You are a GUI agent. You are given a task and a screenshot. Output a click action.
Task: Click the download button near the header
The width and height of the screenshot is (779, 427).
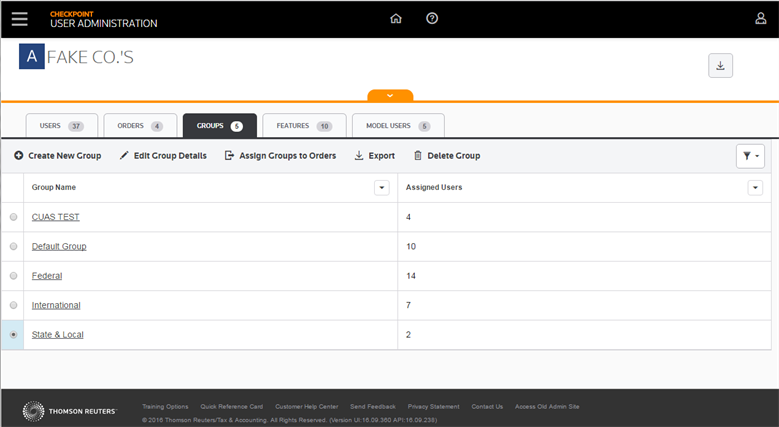(721, 65)
